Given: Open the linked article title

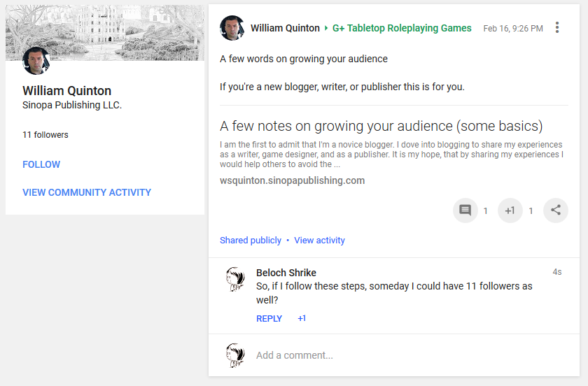Looking at the screenshot, I should click(381, 126).
